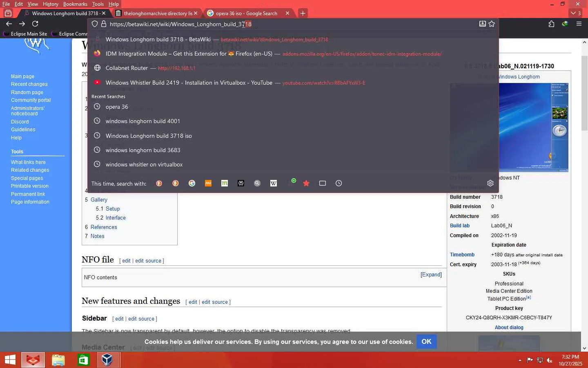Click the URL address bar field
This screenshot has width=588, height=368.
[292, 24]
